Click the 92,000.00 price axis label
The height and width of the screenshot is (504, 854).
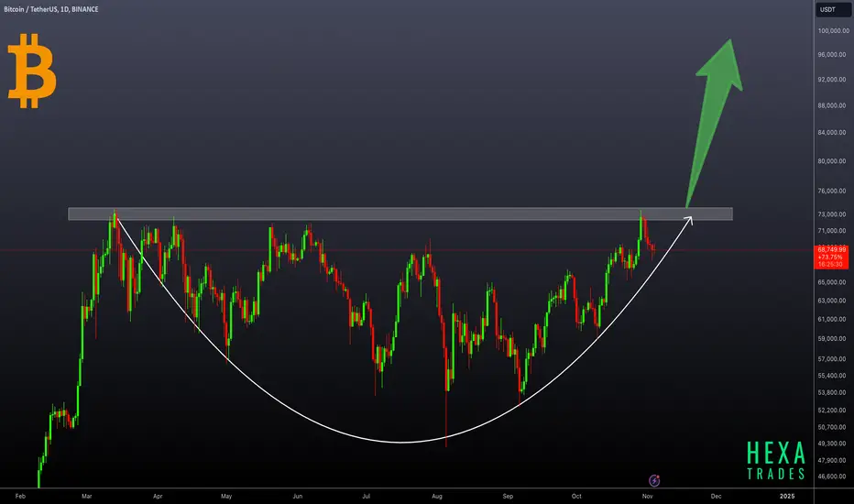(x=832, y=80)
